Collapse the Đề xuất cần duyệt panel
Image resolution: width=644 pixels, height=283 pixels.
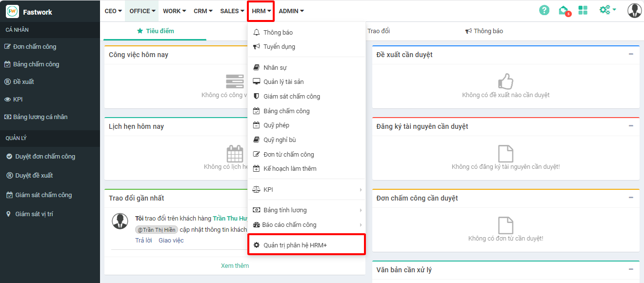[x=631, y=54]
